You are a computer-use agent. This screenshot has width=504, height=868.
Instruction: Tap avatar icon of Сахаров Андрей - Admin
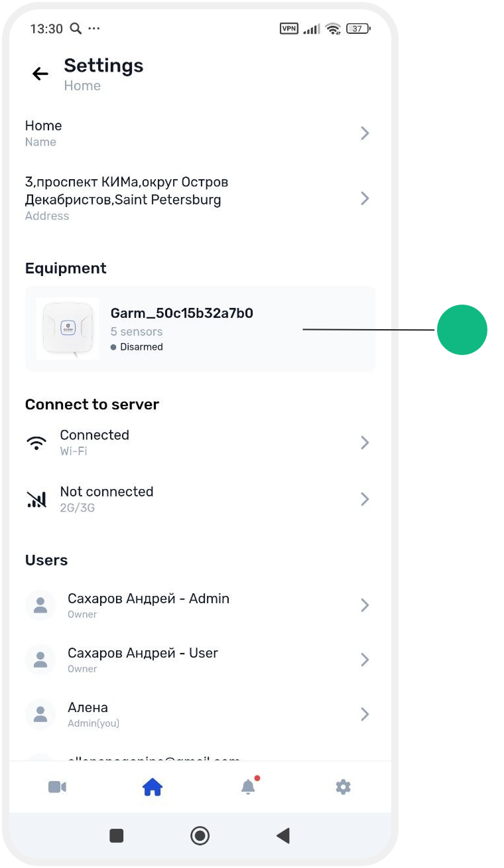point(40,605)
